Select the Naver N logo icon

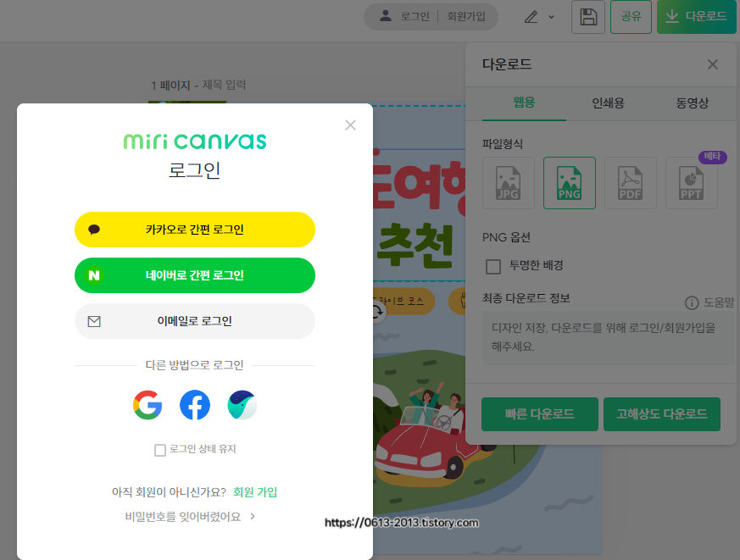pyautogui.click(x=94, y=275)
